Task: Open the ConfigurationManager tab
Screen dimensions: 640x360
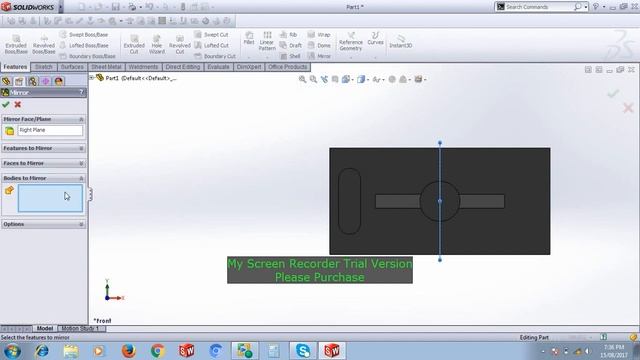Action: [32, 81]
